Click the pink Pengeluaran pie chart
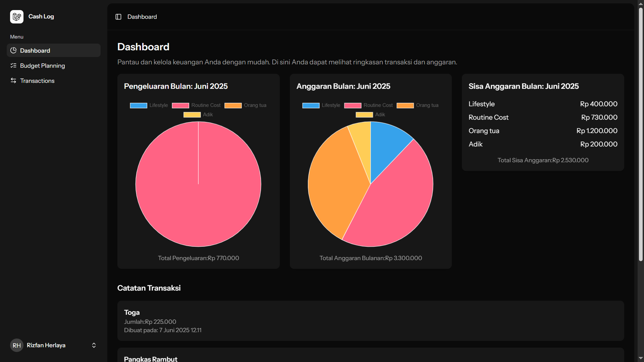644x362 pixels. pyautogui.click(x=198, y=184)
